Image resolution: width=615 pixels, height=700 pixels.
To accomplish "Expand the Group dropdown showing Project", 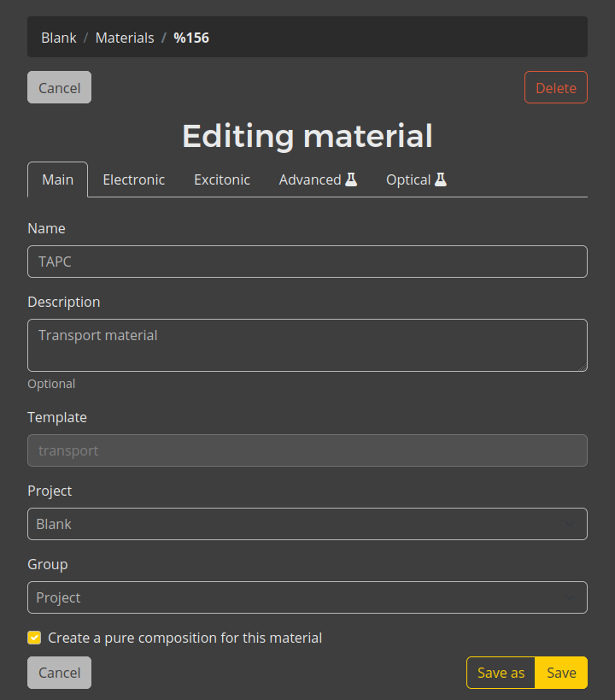I will tap(307, 597).
